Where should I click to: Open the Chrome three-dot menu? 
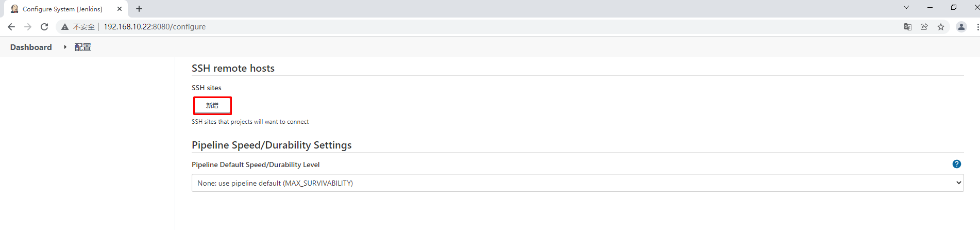click(x=977, y=27)
